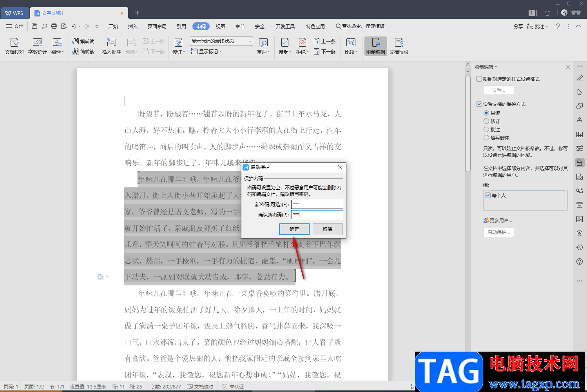The height and width of the screenshot is (392, 587).
Task: Go to 下一条 next change
Action: click(324, 51)
